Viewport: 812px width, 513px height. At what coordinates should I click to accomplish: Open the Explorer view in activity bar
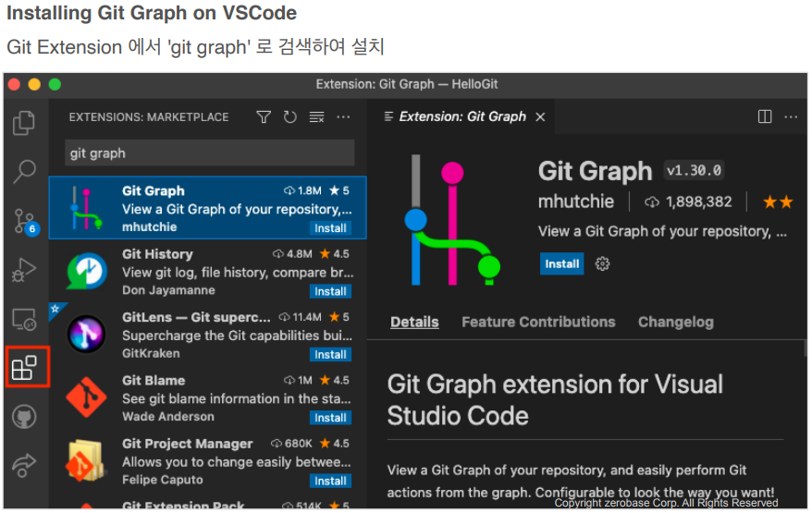(x=24, y=123)
